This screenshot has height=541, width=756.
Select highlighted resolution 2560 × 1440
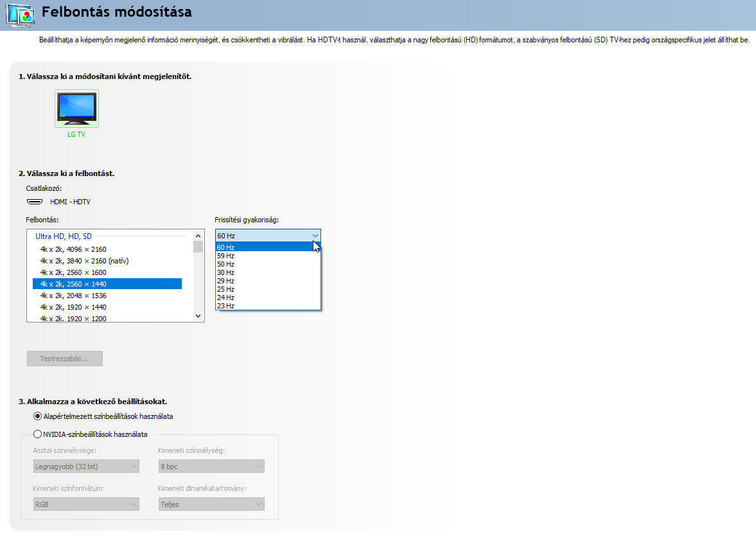pyautogui.click(x=107, y=284)
